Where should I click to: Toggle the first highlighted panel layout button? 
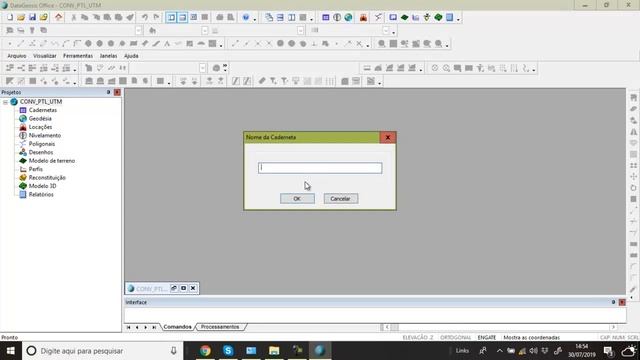171,17
